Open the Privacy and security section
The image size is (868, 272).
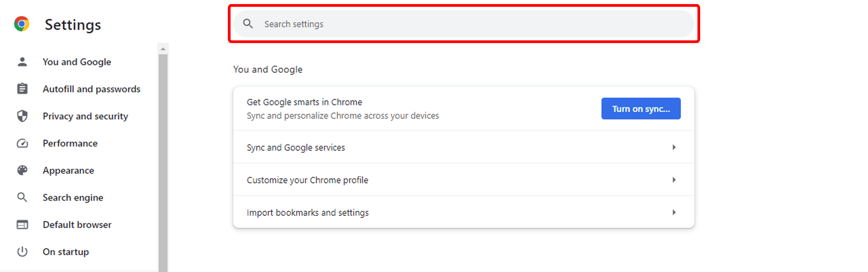click(x=85, y=116)
